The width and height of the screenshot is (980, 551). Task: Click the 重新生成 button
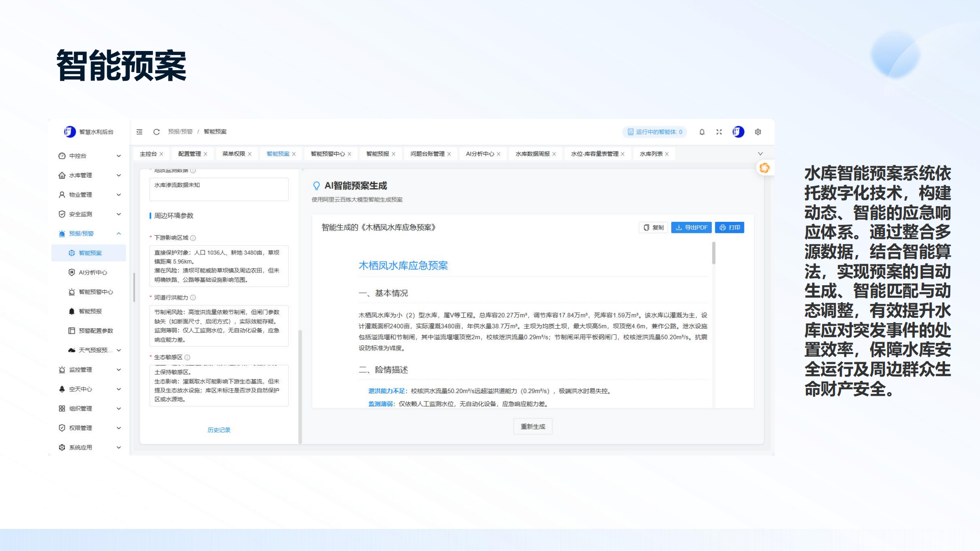pos(532,427)
